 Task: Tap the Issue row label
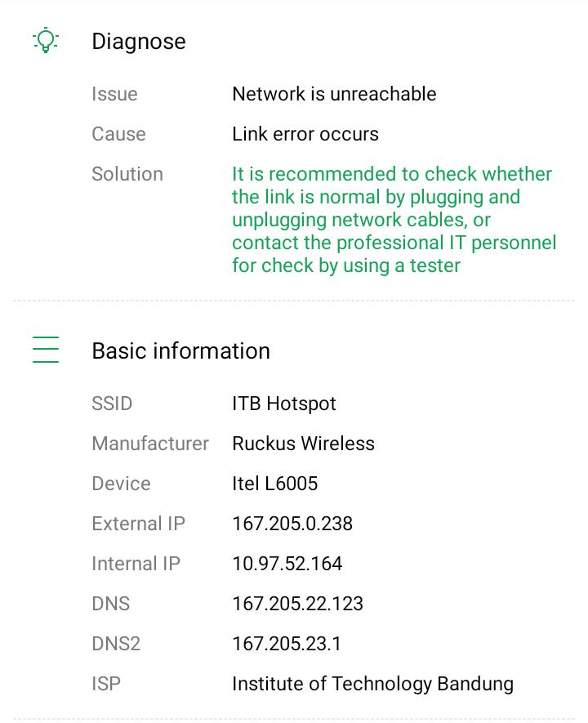pyautogui.click(x=114, y=94)
